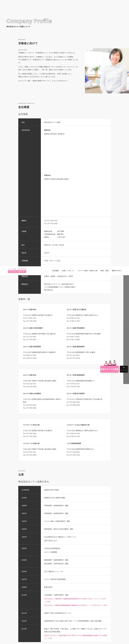Click the '営業所一覧' heading
129x644 pixels.
tap(24, 299)
